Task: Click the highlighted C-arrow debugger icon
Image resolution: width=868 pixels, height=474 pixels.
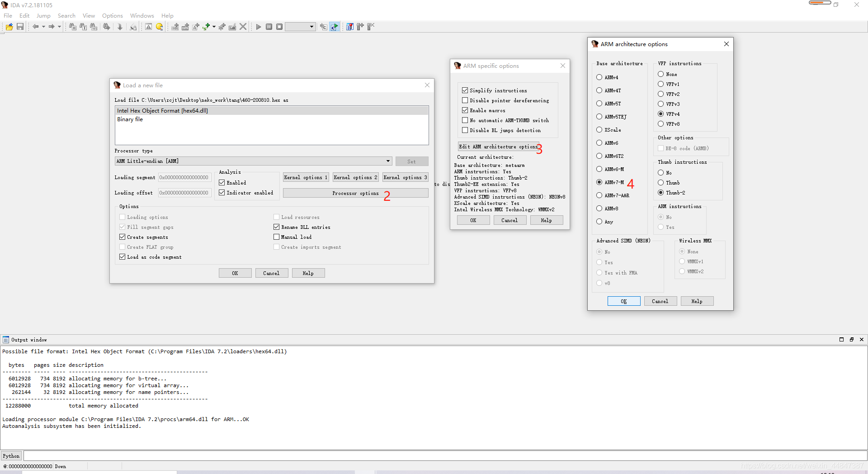Action: pyautogui.click(x=334, y=27)
